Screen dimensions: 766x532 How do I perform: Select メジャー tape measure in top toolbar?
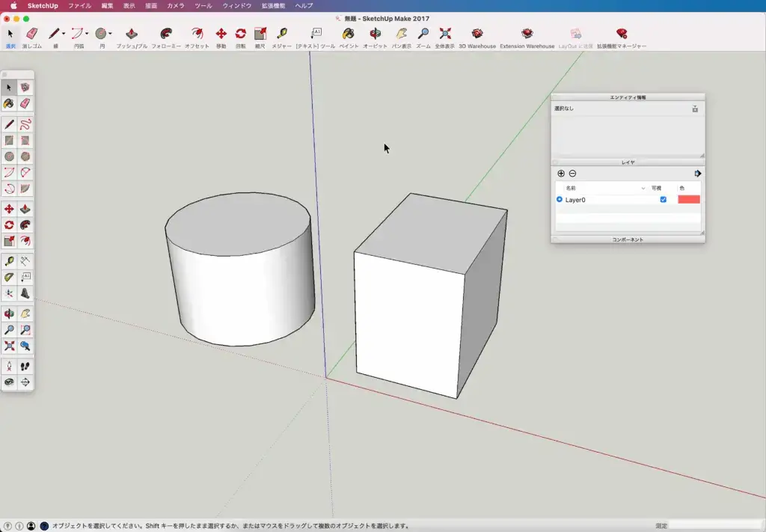(x=281, y=38)
